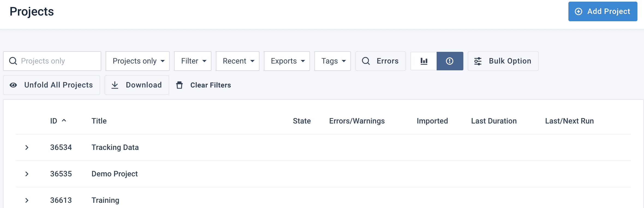Expand the Demo Project row

(x=27, y=174)
